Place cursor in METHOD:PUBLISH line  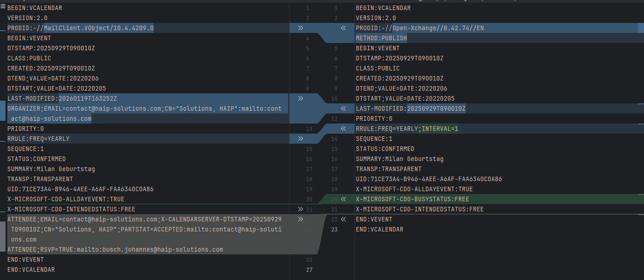point(381,38)
